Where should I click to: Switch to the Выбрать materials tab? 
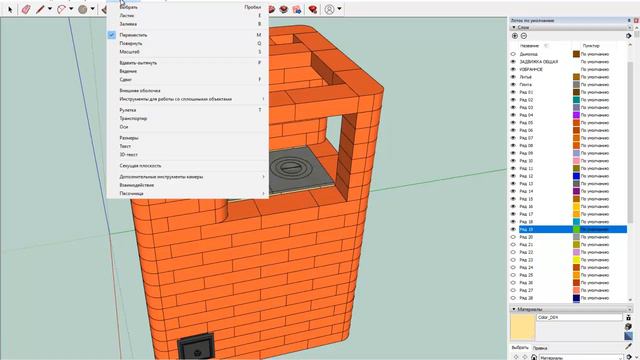(x=520, y=348)
